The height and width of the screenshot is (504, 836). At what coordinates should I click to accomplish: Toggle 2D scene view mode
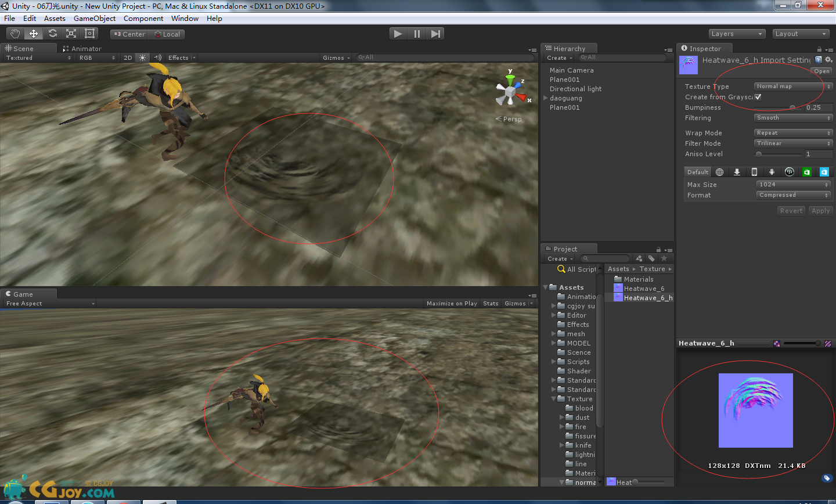click(x=128, y=57)
